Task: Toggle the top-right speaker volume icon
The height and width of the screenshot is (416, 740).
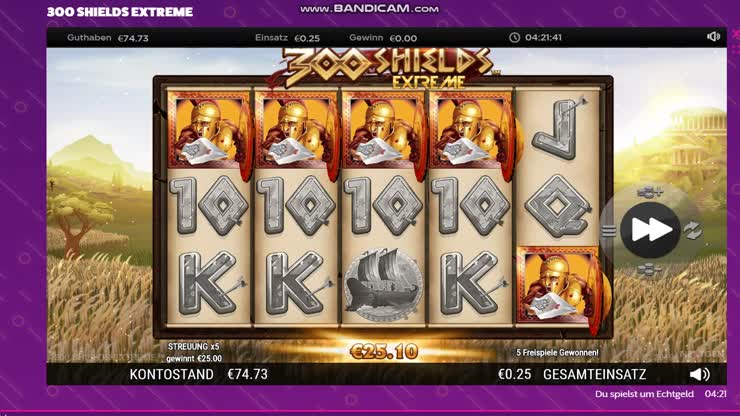Action: (x=714, y=37)
